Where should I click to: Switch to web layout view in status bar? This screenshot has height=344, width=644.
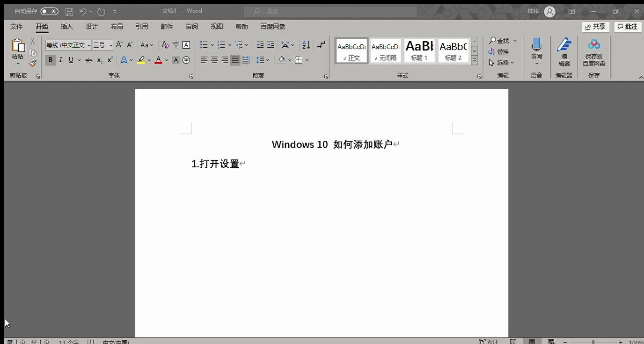[x=551, y=342]
